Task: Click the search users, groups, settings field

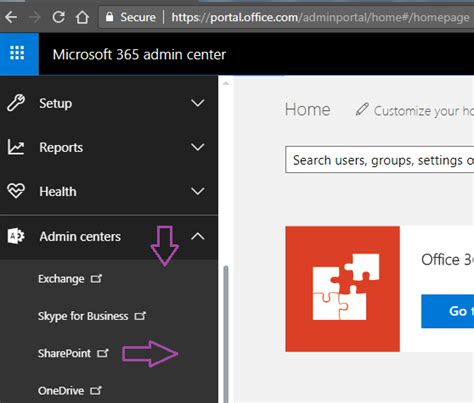Action: click(x=380, y=160)
